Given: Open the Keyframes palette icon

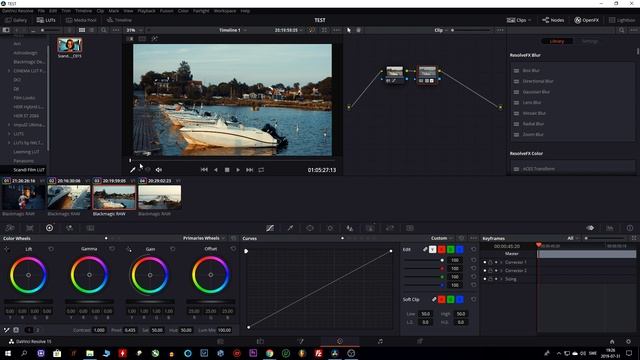Looking at the screenshot, I should click(x=590, y=228).
